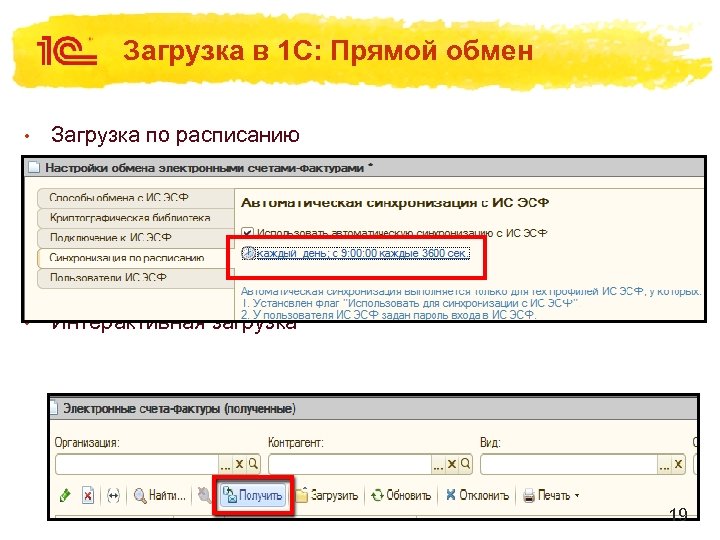The width and height of the screenshot is (720, 540).
Task: Click the 1C logo in the header
Action: tap(67, 51)
